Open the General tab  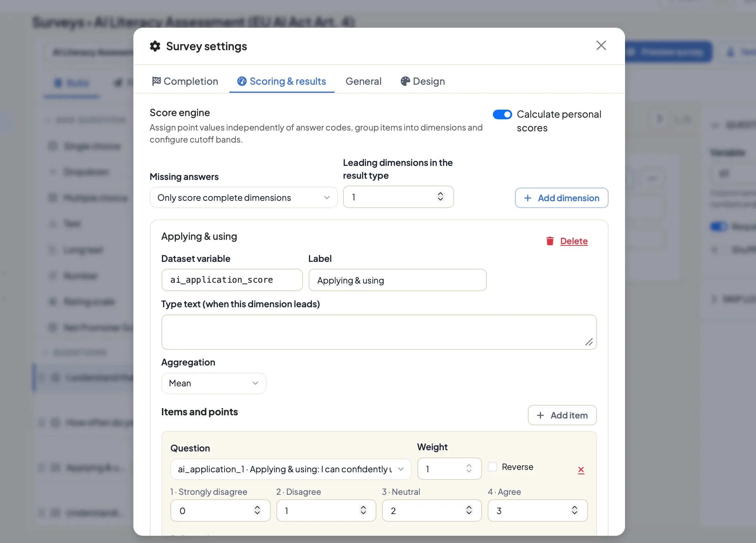click(364, 81)
